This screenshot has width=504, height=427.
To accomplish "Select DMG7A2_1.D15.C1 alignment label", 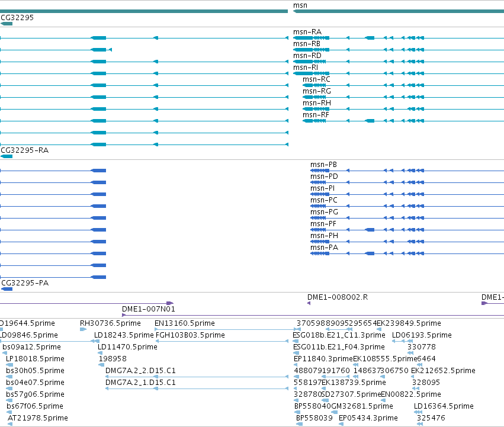I will tap(140, 383).
